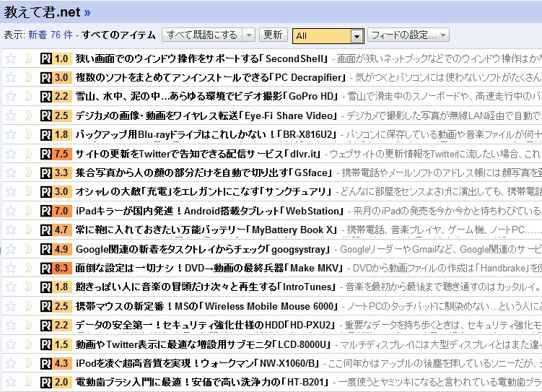The image size is (542, 392).
Task: Star the IntroTunes article
Action: (11, 287)
